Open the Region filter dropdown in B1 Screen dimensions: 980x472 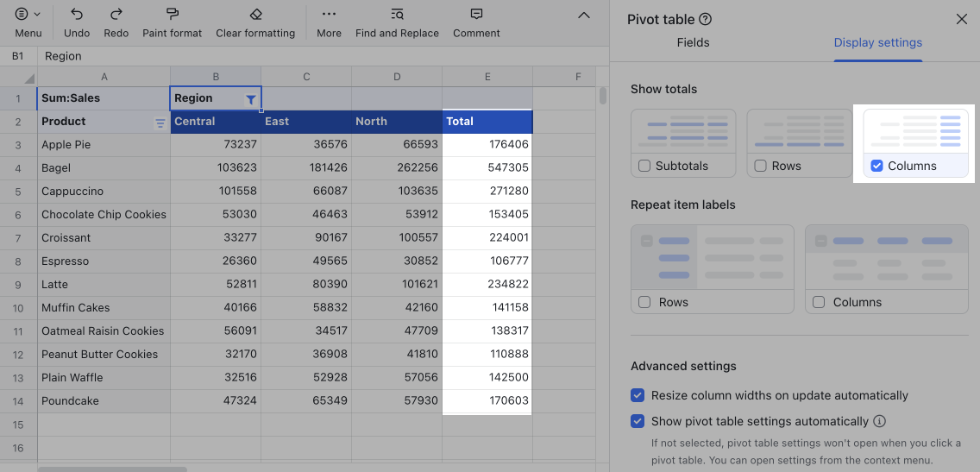250,99
